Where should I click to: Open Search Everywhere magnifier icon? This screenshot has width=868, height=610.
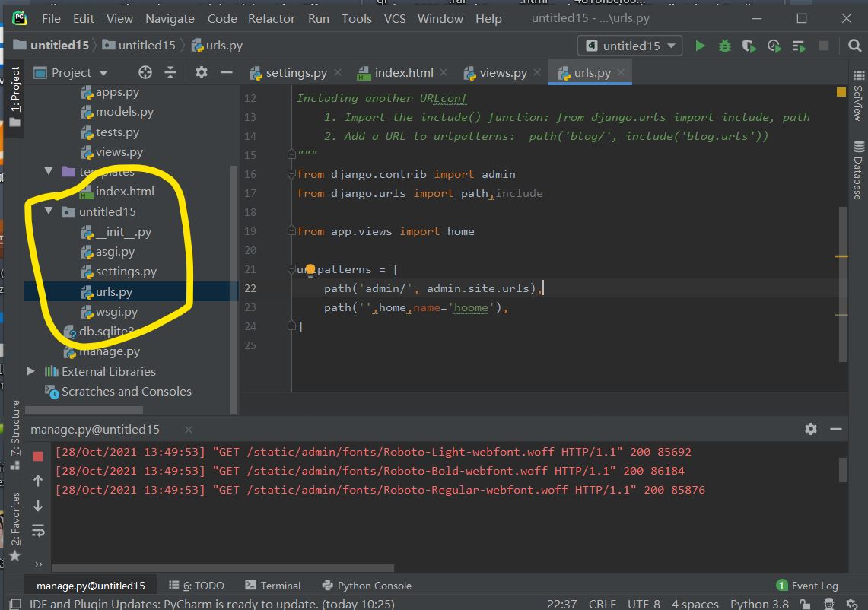[x=854, y=46]
